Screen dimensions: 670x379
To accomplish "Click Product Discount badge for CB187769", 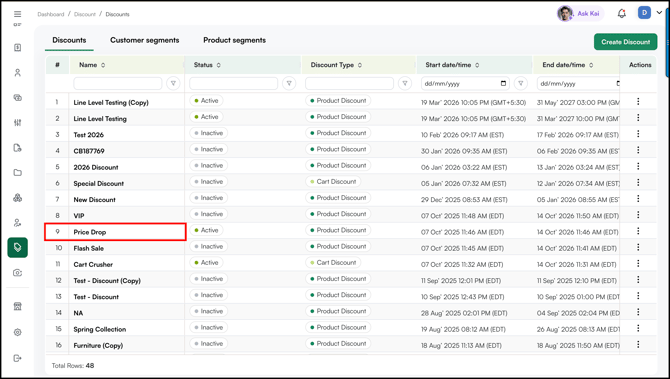I will coord(338,149).
